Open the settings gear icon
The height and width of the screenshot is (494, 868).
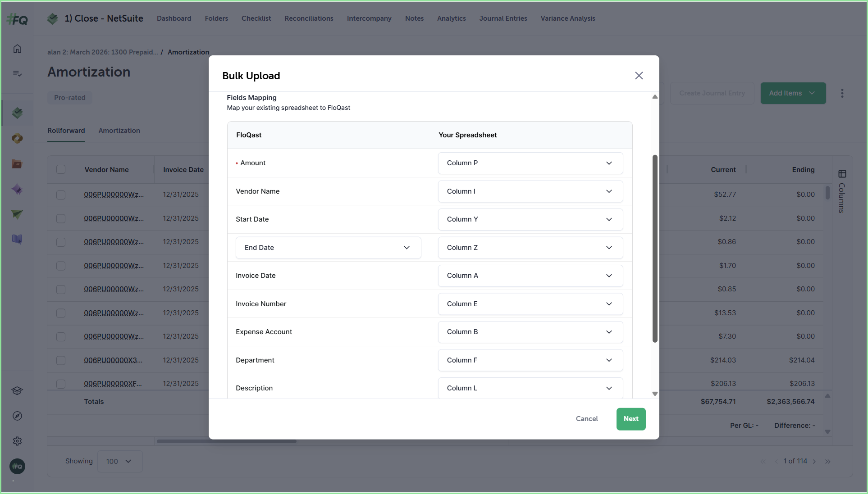click(17, 441)
